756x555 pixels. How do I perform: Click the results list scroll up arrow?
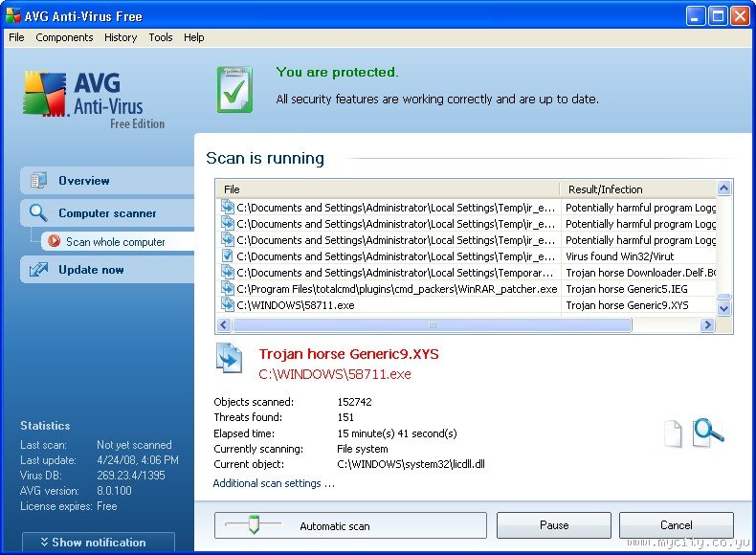click(723, 189)
